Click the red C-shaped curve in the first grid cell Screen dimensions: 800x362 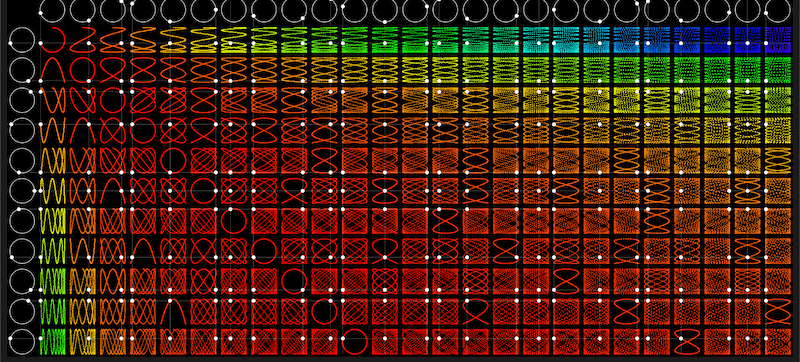click(53, 40)
